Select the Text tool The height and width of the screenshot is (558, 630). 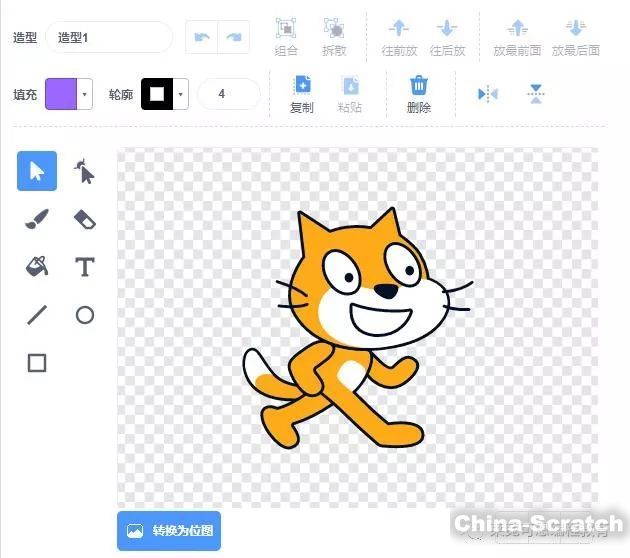85,267
